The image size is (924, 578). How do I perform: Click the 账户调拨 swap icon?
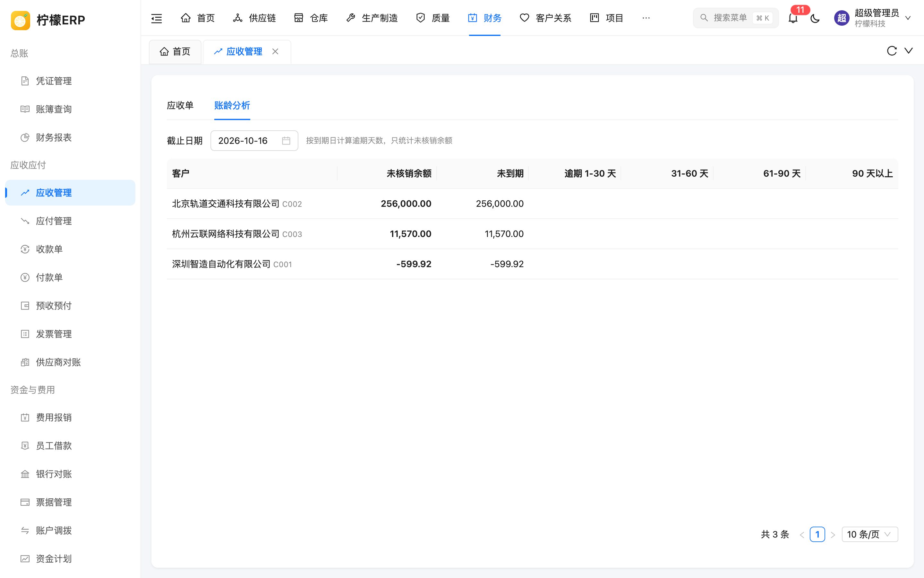pos(25,530)
